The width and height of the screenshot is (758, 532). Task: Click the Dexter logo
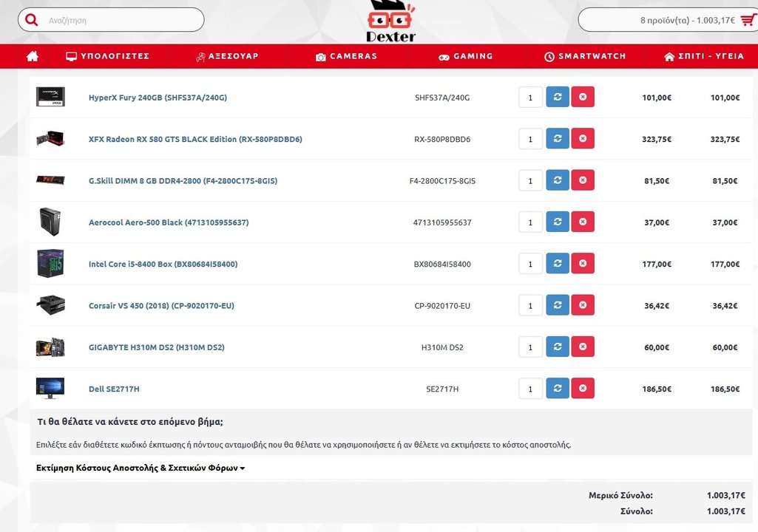pyautogui.click(x=390, y=21)
